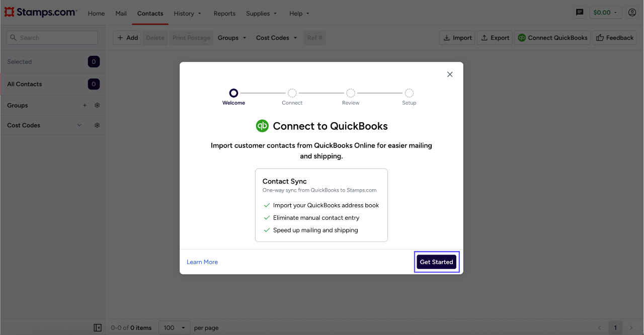
Task: Select the All Contacts sidebar row
Action: pyautogui.click(x=52, y=84)
